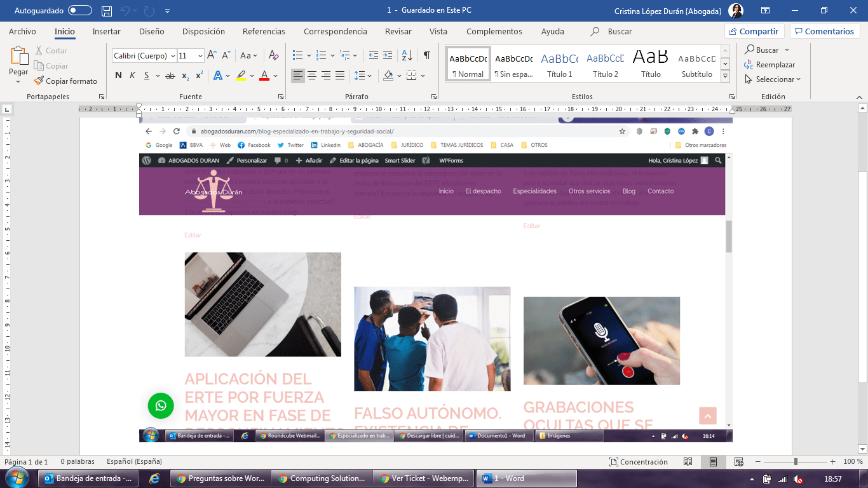Click zoom in plus button
The image size is (868, 488).
click(832, 462)
